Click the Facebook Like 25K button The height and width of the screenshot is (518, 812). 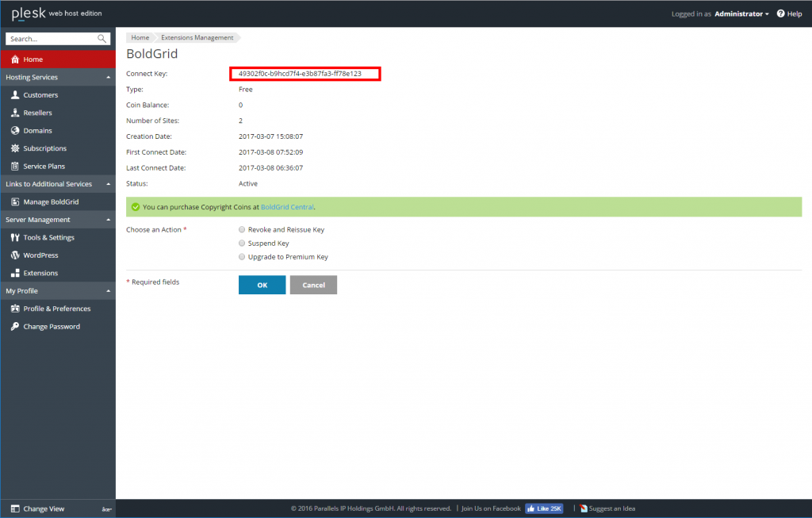[x=544, y=508]
